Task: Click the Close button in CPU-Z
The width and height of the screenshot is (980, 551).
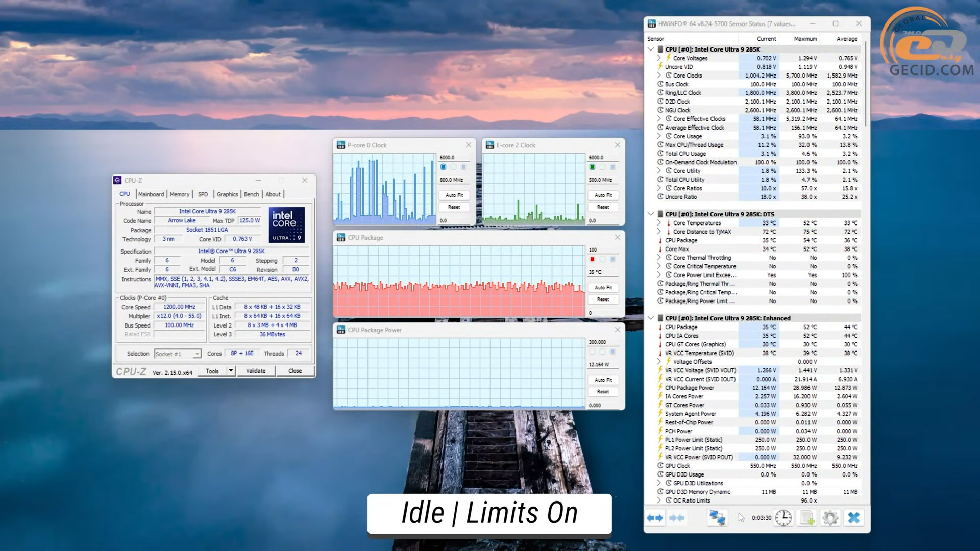Action: pos(295,371)
